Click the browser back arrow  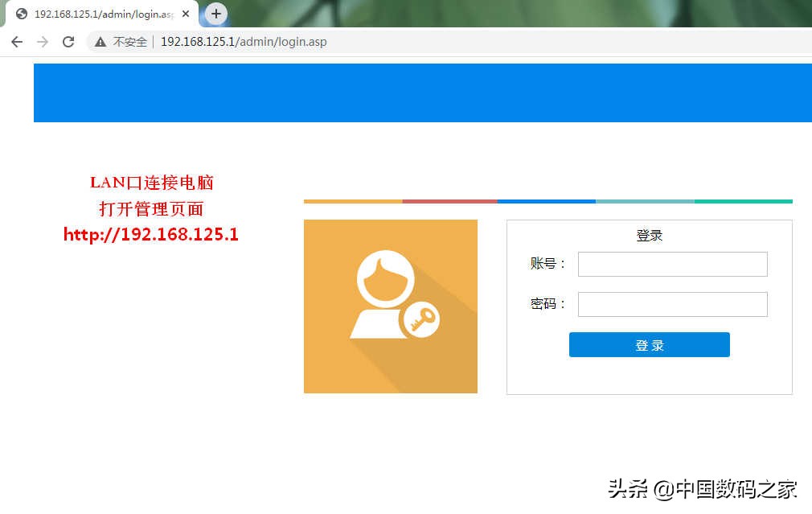tap(16, 41)
